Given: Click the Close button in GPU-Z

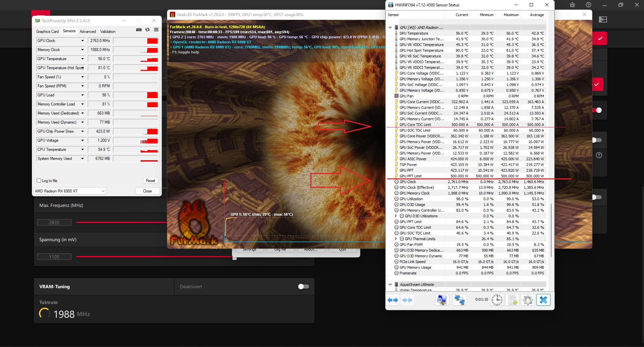Looking at the screenshot, I should click(147, 191).
